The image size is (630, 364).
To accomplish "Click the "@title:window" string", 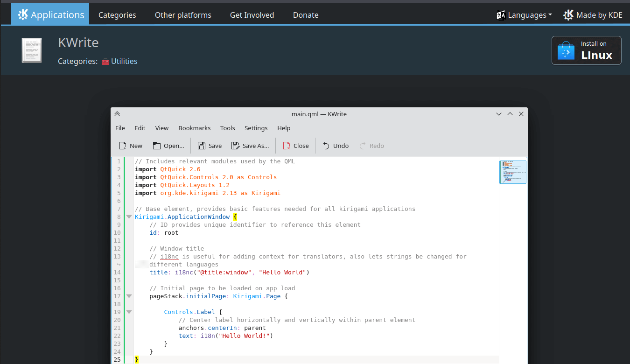I will (224, 273).
